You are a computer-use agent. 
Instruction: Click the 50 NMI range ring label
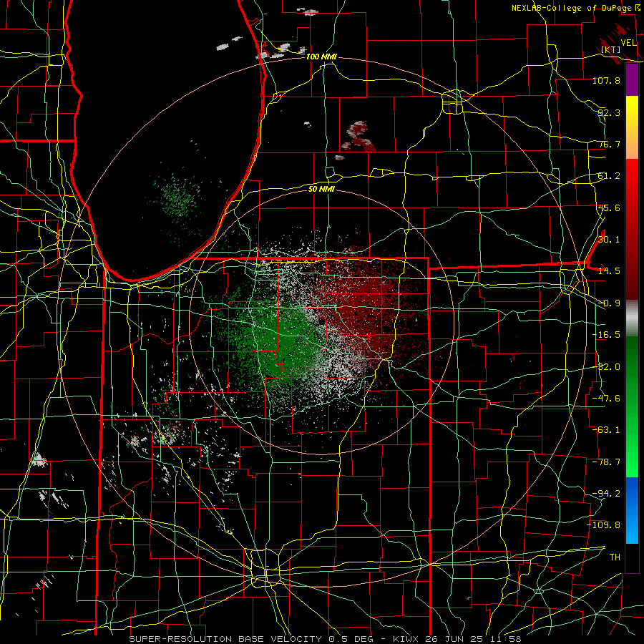[321, 189]
